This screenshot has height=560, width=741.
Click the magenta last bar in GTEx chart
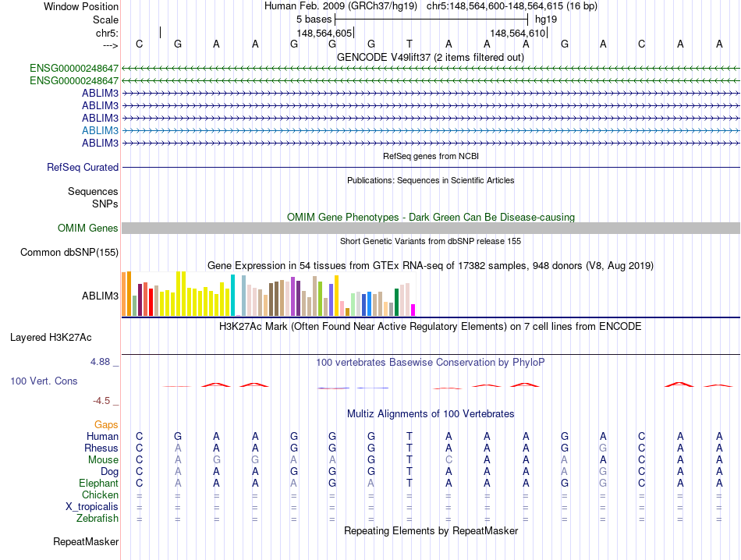pyautogui.click(x=413, y=310)
